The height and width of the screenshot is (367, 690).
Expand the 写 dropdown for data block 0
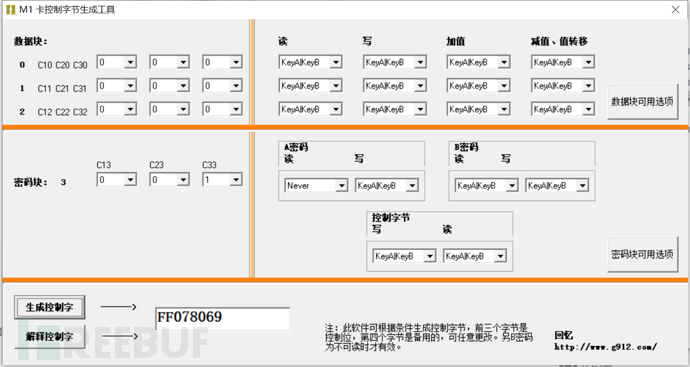click(x=395, y=62)
